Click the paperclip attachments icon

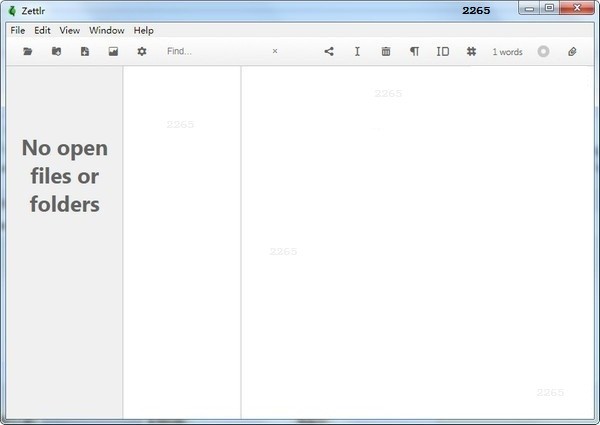pyautogui.click(x=572, y=51)
